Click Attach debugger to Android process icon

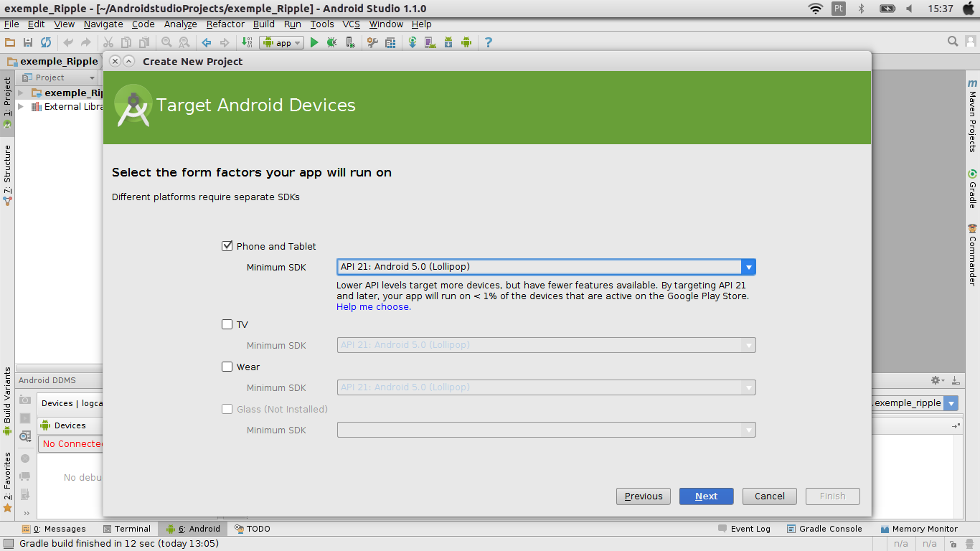coord(350,42)
